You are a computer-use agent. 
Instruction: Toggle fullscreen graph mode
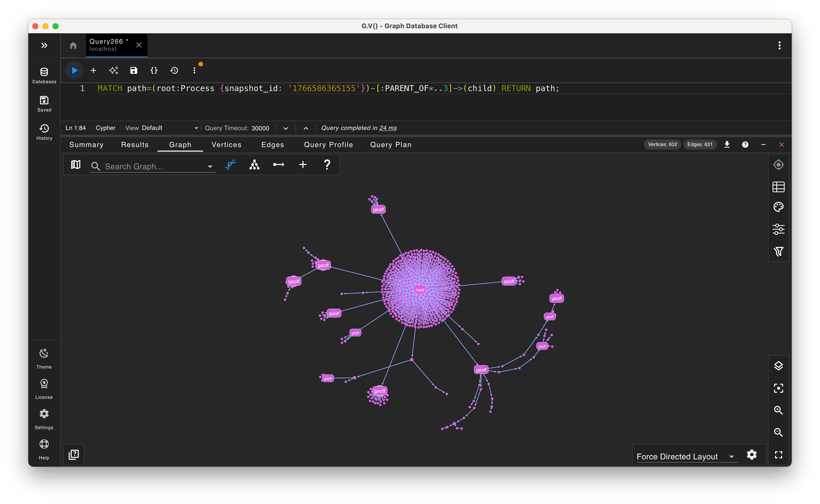click(779, 454)
